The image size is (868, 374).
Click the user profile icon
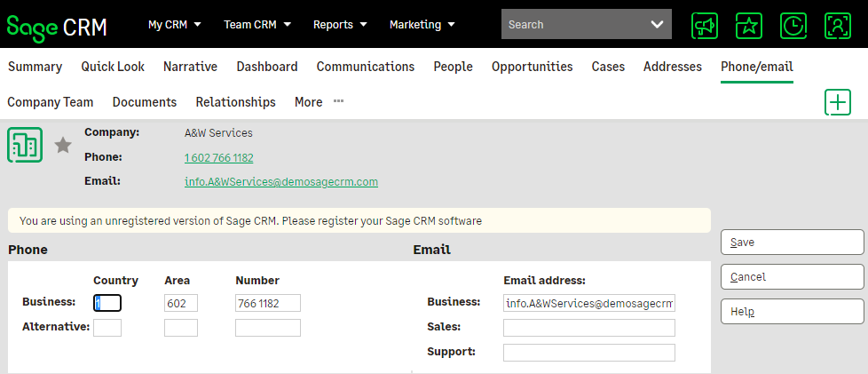click(x=838, y=25)
